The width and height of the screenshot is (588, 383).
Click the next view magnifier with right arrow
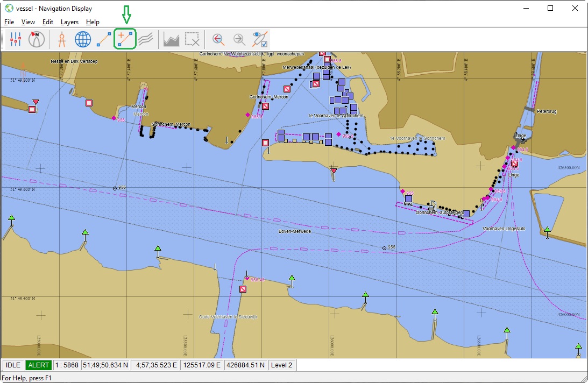(239, 39)
